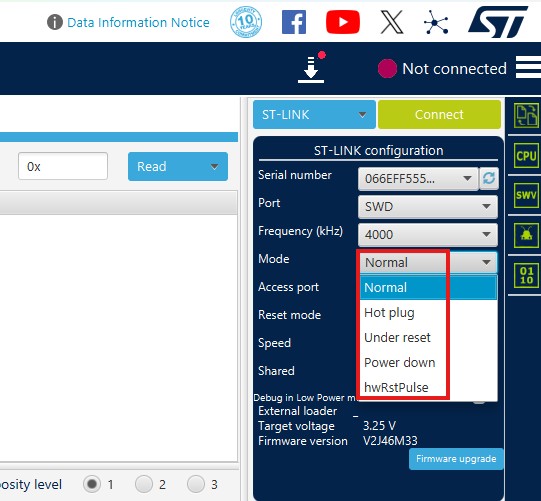The image size is (541, 501).
Task: Open the hamburger menu
Action: pyautogui.click(x=528, y=67)
